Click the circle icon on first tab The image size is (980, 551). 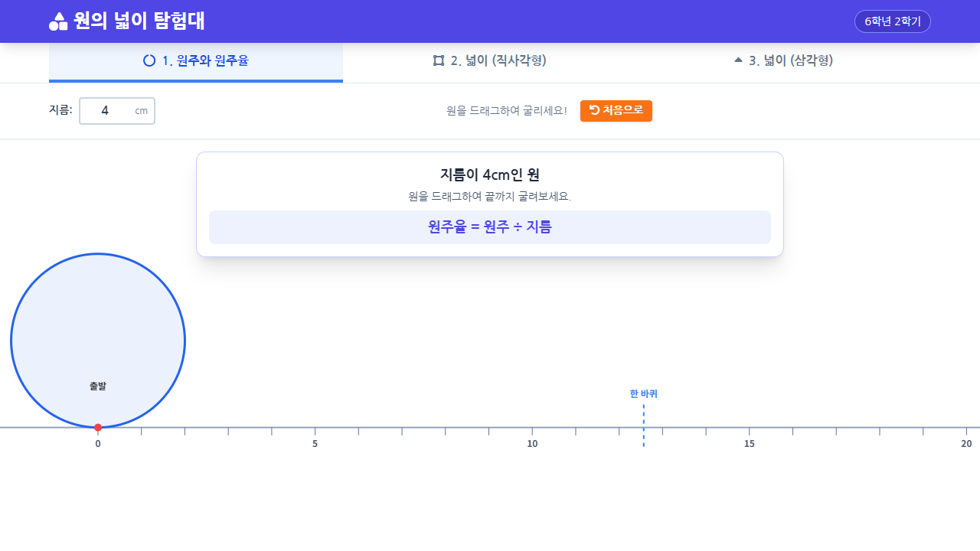[149, 60]
